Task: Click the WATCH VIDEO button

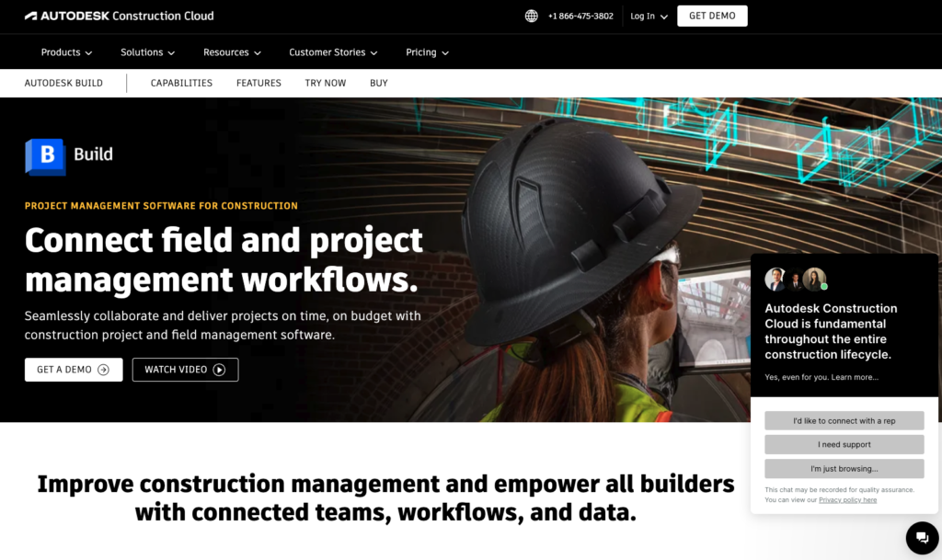Action: pos(185,370)
